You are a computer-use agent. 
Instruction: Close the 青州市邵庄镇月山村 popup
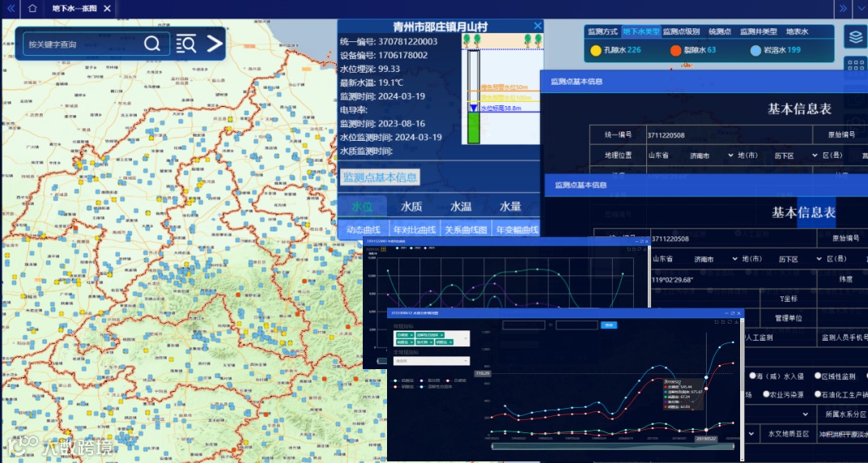pos(538,25)
